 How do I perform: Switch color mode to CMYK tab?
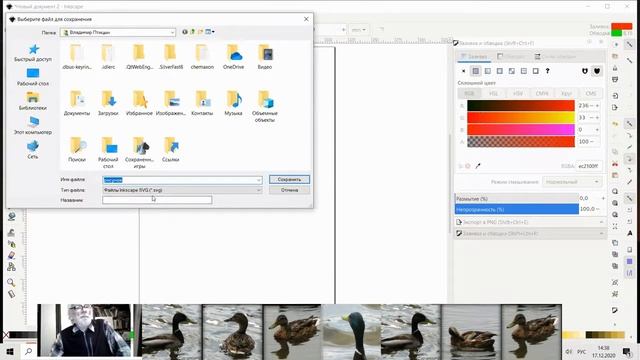coord(542,93)
